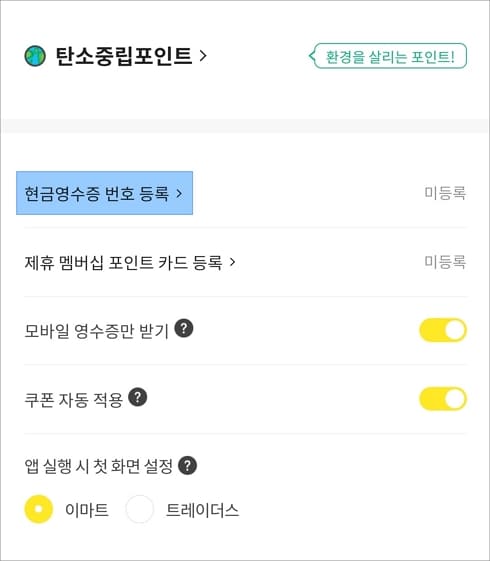Show help for 쿠폰 자동 적용
The image size is (490, 561).
[x=138, y=397]
